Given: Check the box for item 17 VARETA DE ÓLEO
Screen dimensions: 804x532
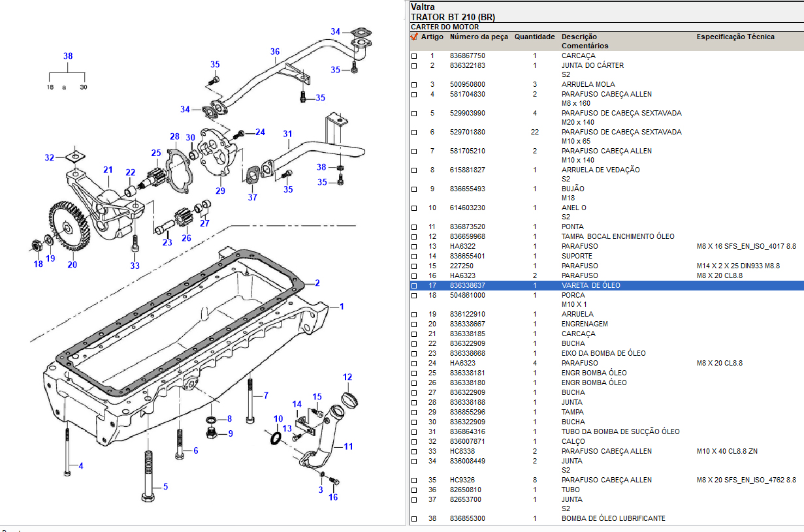Looking at the screenshot, I should click(x=413, y=286).
